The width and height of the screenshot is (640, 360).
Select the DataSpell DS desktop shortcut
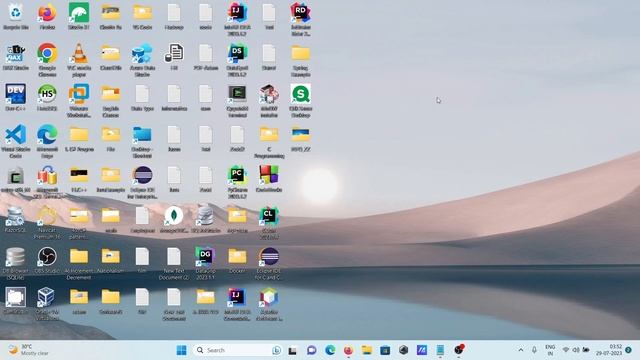(x=237, y=60)
